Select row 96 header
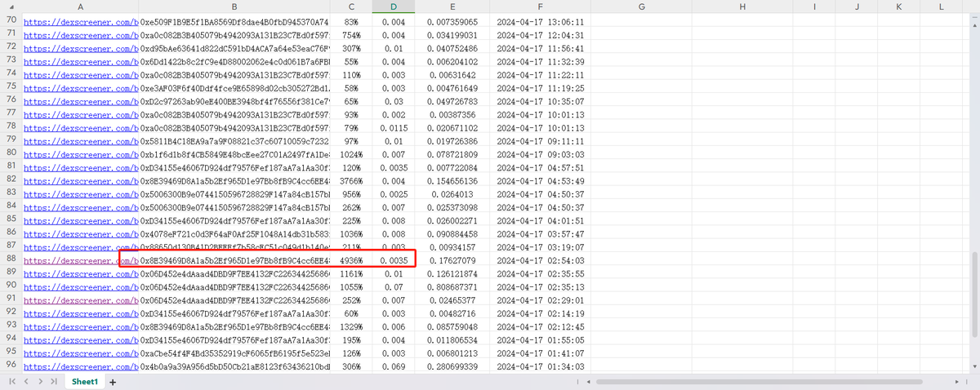The height and width of the screenshot is (390, 980). coord(11,366)
